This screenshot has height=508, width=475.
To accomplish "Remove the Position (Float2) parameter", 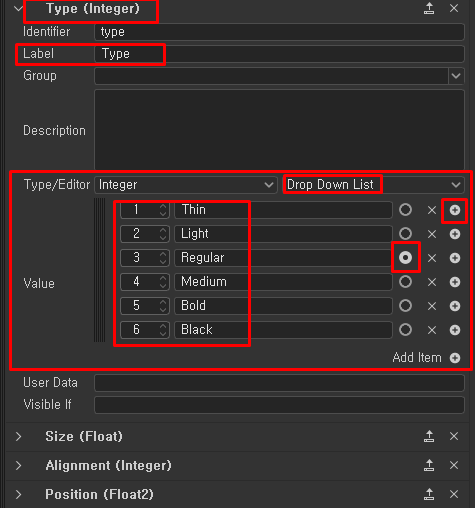I will [454, 494].
